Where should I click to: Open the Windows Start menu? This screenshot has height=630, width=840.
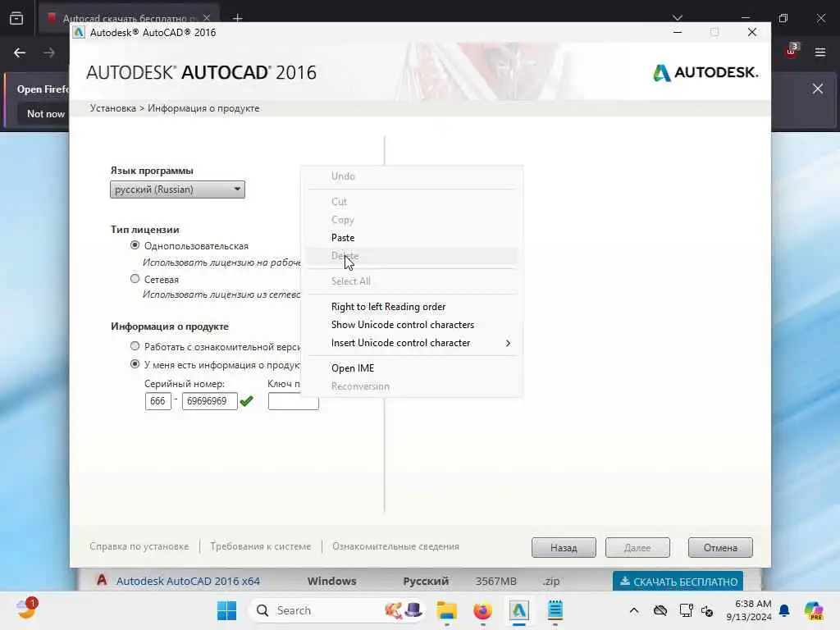[x=226, y=610]
